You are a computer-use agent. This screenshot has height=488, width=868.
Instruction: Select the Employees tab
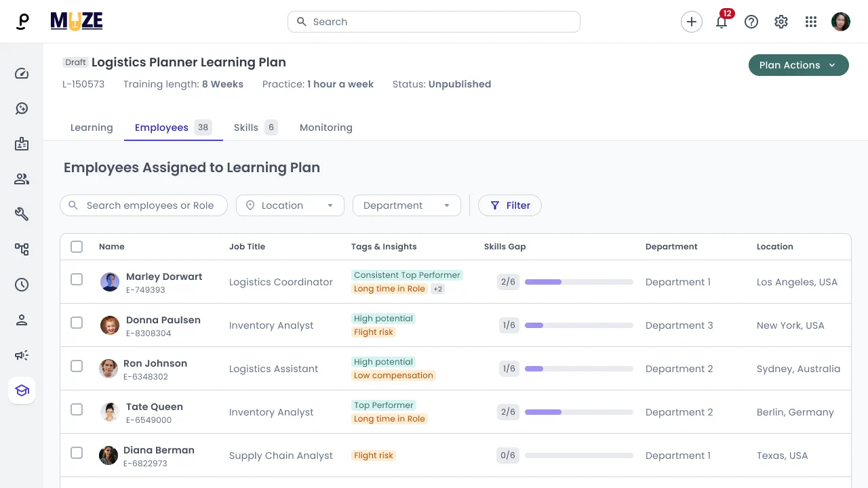[174, 127]
